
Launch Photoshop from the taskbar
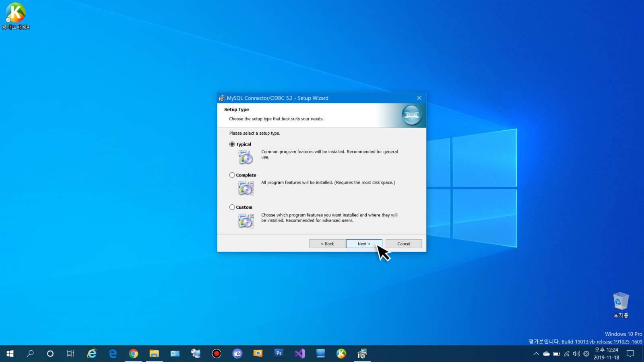pos(279,354)
